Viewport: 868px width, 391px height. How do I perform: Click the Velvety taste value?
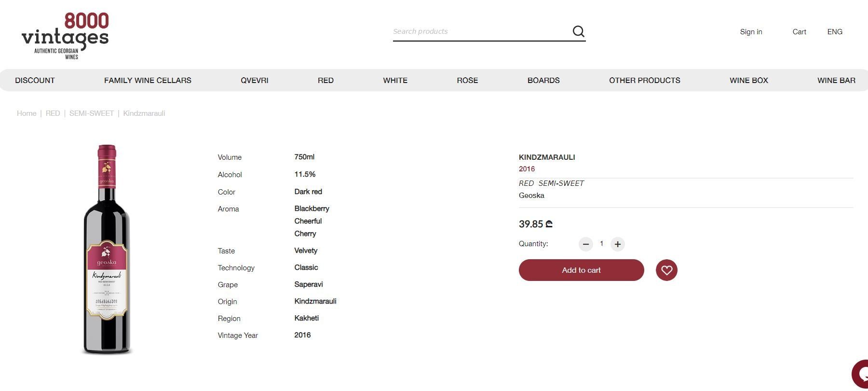point(306,251)
